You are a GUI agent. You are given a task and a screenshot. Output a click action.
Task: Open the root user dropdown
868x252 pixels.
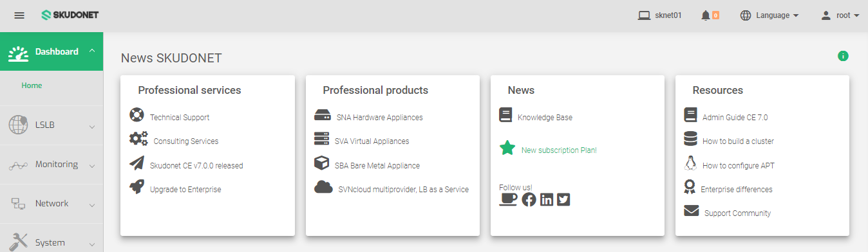tap(840, 15)
